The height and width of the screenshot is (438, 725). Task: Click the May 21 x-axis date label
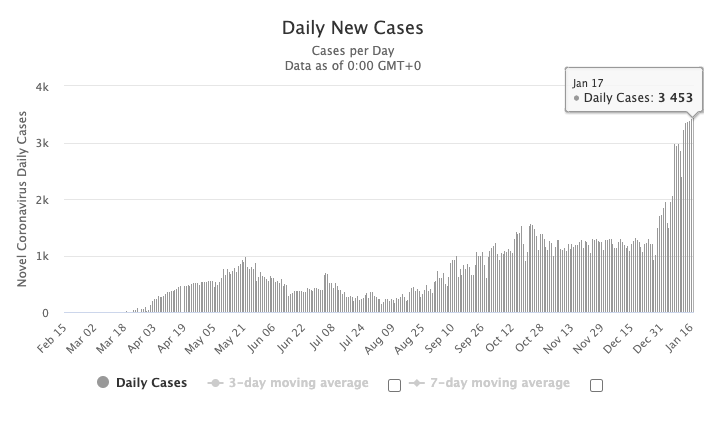[x=233, y=340]
